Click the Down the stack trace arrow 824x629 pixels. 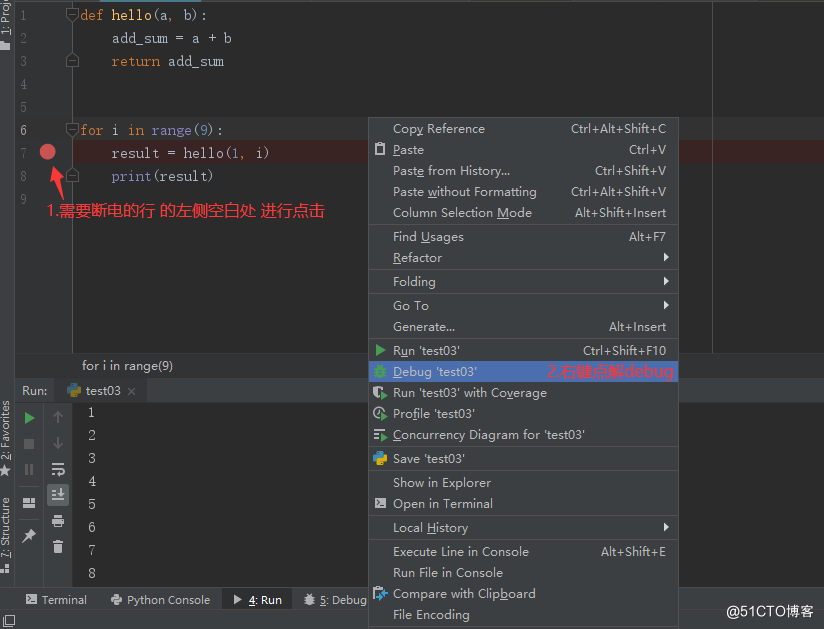(58, 443)
